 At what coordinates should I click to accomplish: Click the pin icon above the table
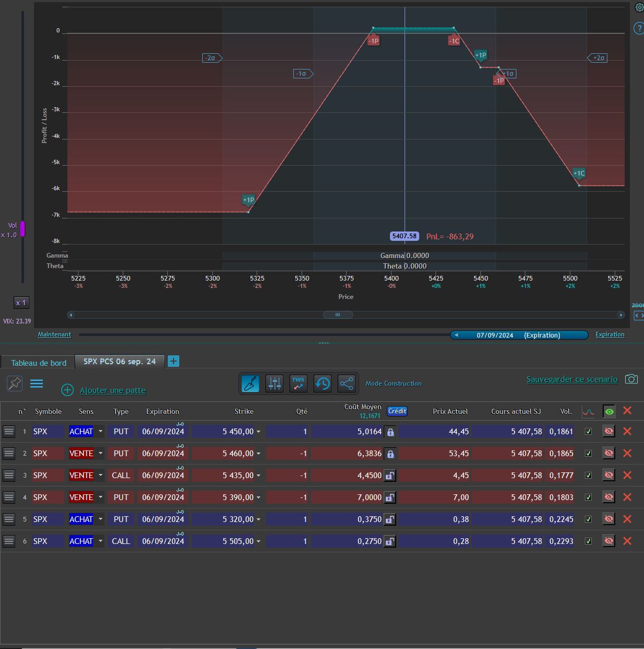click(15, 384)
